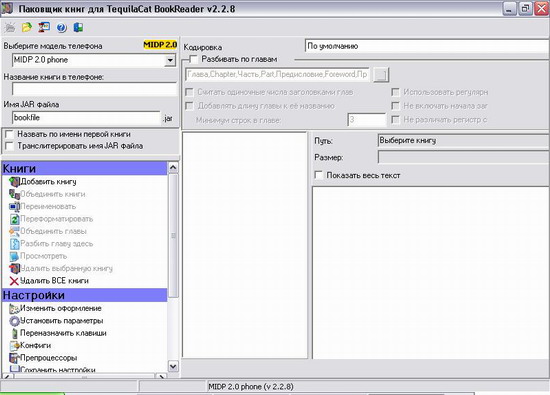Click icon beside Конфиги
This screenshot has width=550, height=395.
coord(14,346)
